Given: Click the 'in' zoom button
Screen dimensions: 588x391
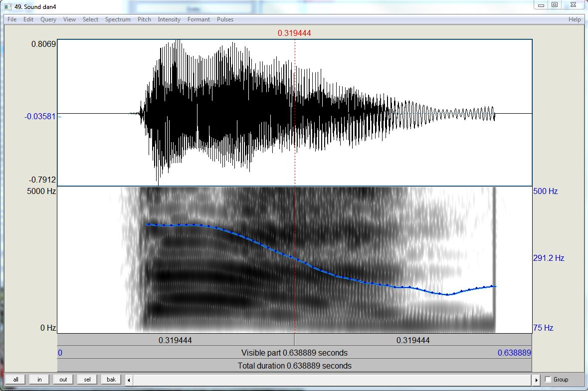Looking at the screenshot, I should coord(39,380).
